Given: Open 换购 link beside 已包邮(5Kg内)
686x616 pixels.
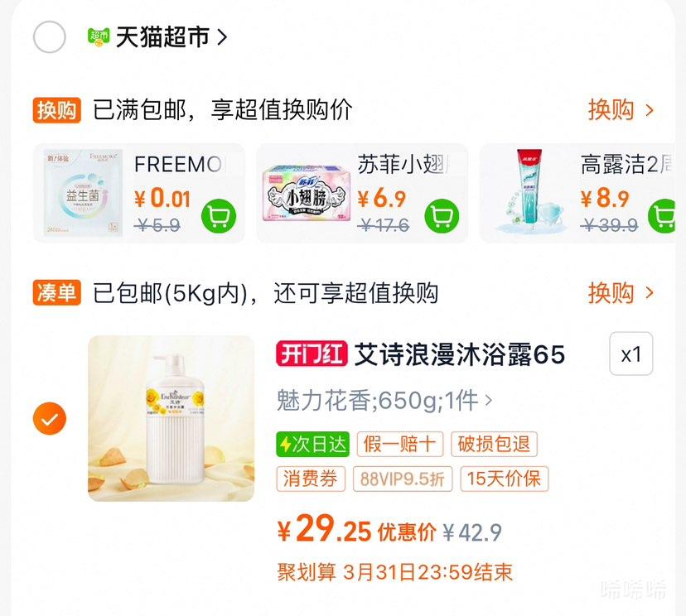Looking at the screenshot, I should point(621,292).
